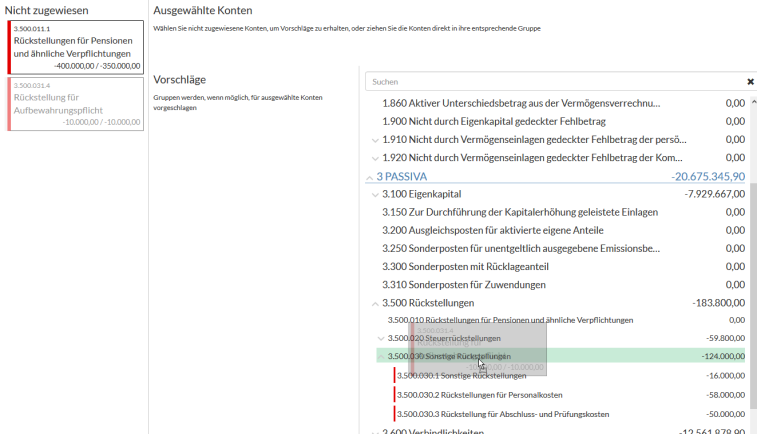The width and height of the screenshot is (757, 434).
Task: Select row 3.250 Sonderposten für unentgeltlich ausgegebene Emissionsbe…
Action: (561, 248)
